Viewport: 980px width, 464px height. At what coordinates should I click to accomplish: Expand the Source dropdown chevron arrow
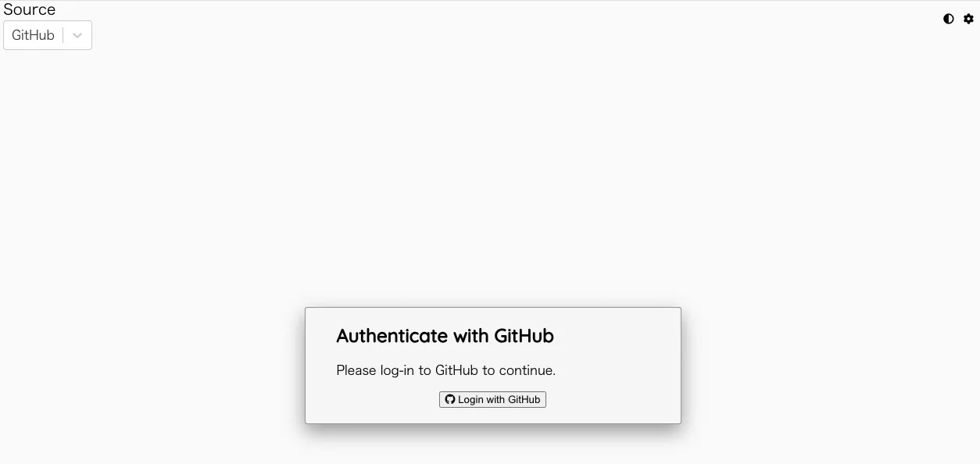pyautogui.click(x=77, y=35)
